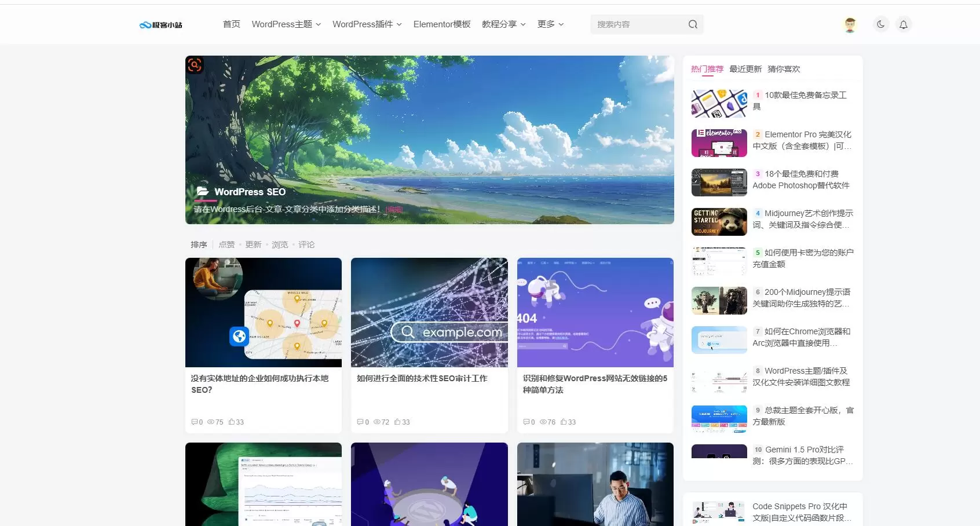Expand the WordPress主题 dropdown menu
Screen dimensions: 980x526
[286, 24]
